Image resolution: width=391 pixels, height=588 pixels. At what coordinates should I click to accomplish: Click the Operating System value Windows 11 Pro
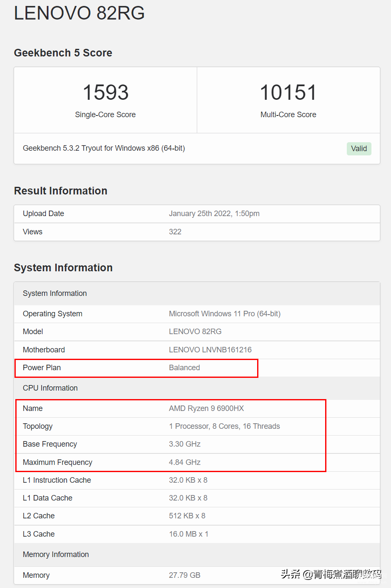[x=225, y=314]
